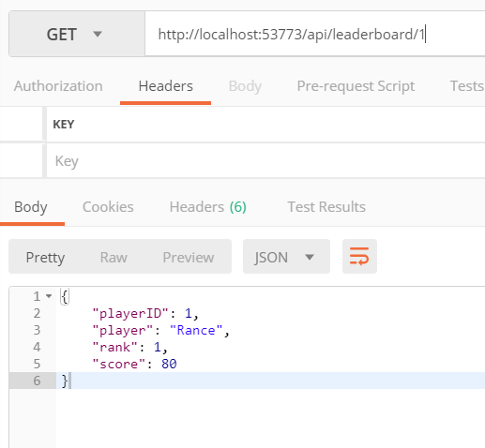Click the "Rance" value text
485x448 pixels.
tap(196, 330)
